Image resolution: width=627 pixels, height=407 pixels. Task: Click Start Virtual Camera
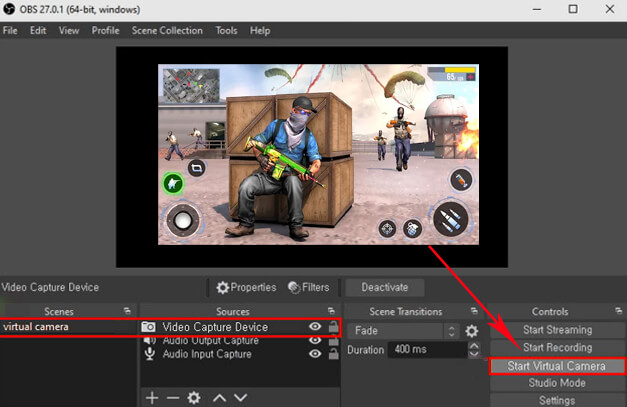(557, 366)
